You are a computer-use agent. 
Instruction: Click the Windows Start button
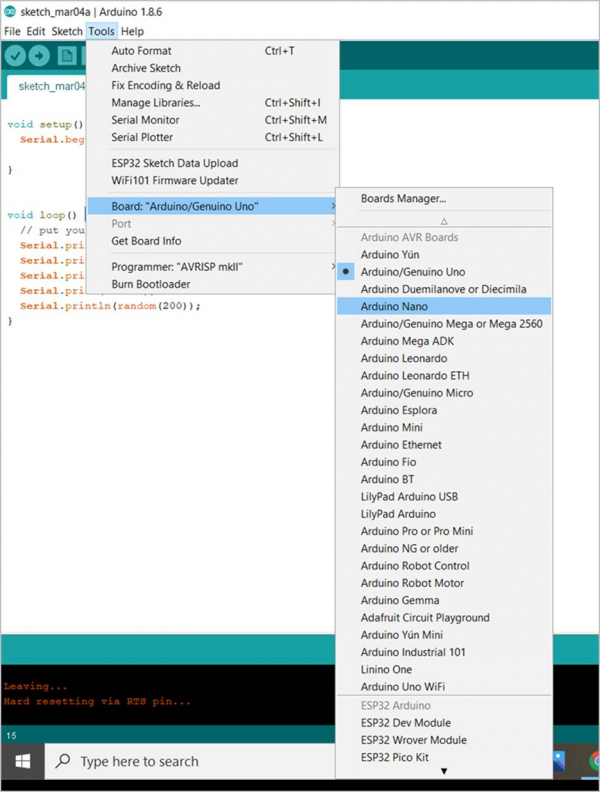click(x=23, y=761)
